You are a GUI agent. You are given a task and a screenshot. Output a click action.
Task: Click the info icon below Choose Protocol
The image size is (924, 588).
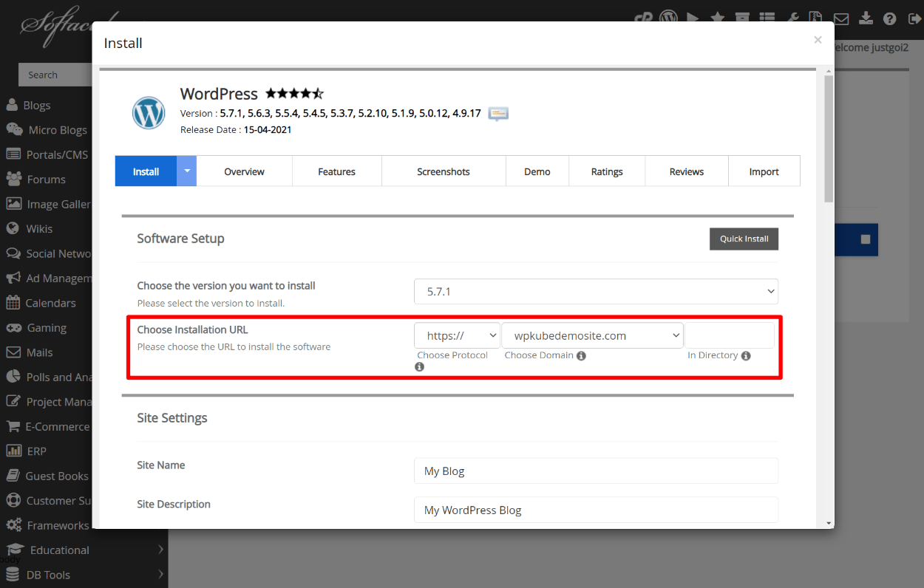[x=420, y=366]
